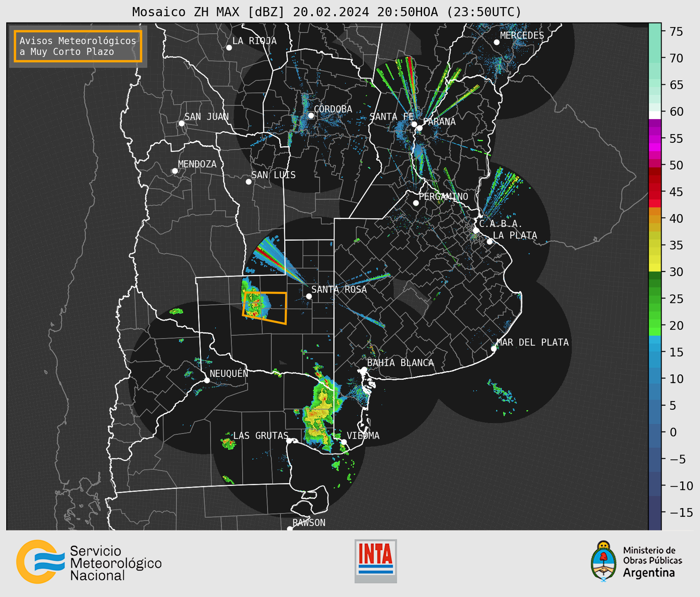This screenshot has width=700, height=597.
Task: Click the Ministerio de Obras Públicas Argentina text
Action: 652,562
